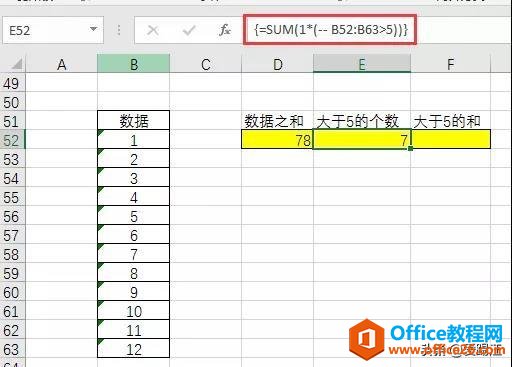Select column D header

tap(278, 64)
